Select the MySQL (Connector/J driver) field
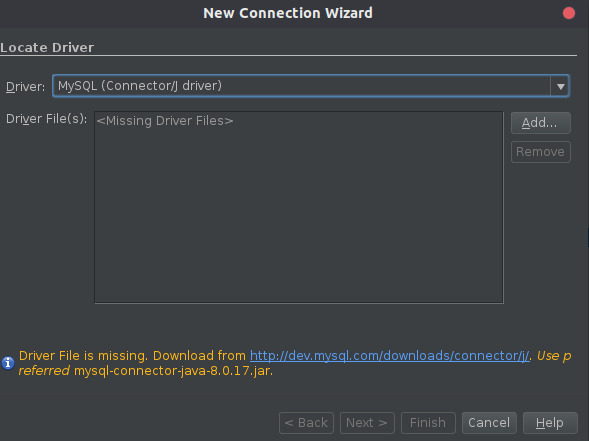 point(311,86)
